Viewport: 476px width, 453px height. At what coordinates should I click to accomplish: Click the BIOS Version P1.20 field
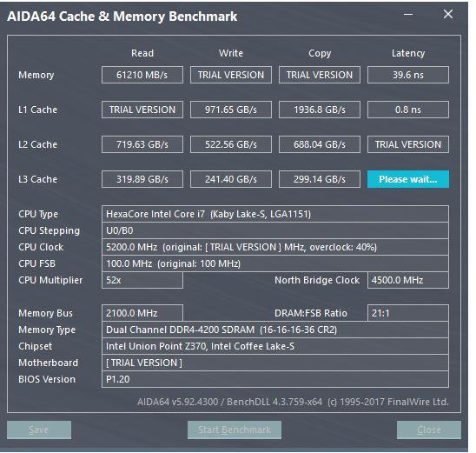coord(275,379)
